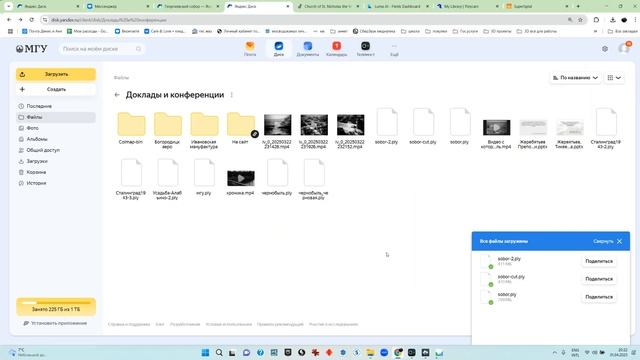Open Файлы in sidebar
Screen dimensions: 640x360
(56, 117)
